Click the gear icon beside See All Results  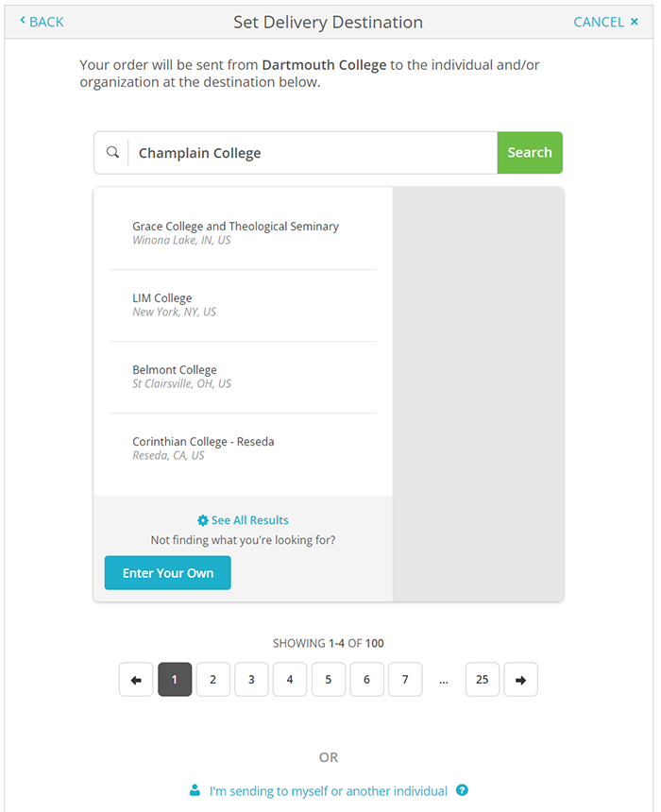click(202, 520)
